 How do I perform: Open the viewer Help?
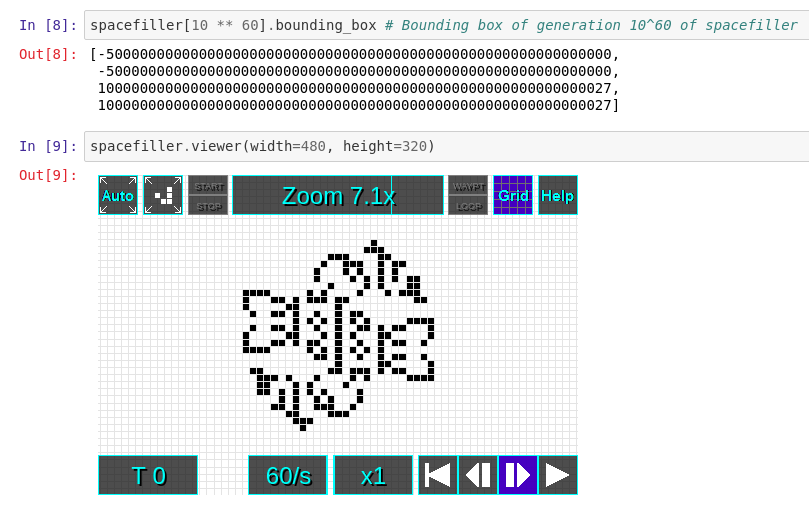(x=558, y=195)
